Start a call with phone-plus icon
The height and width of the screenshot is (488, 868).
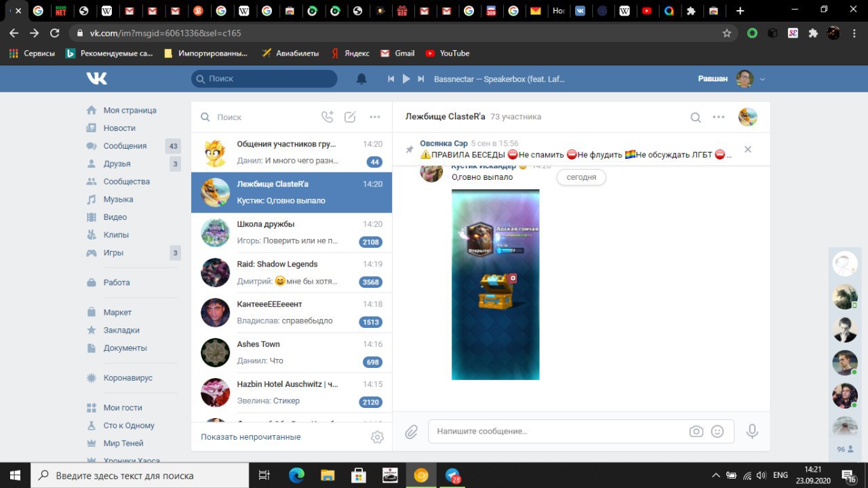(327, 117)
